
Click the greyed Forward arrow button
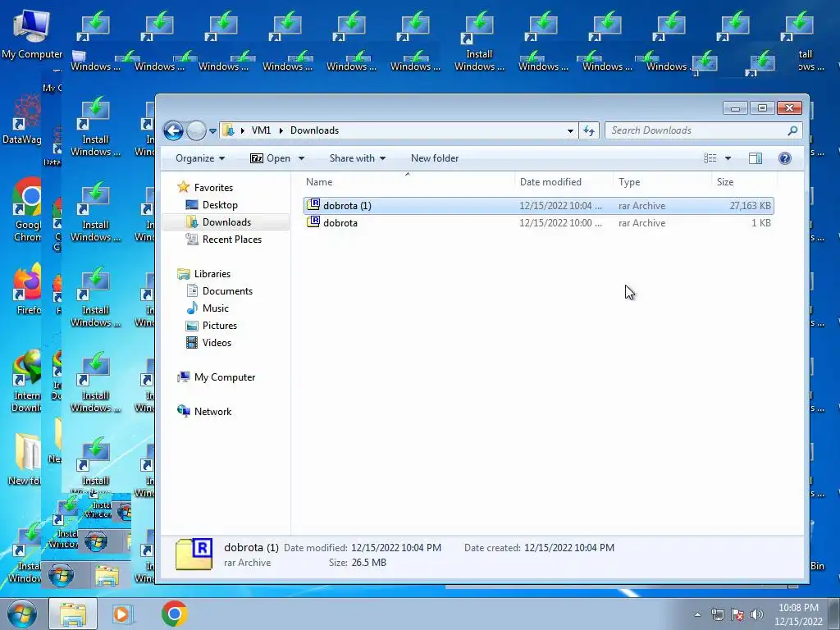click(x=196, y=130)
